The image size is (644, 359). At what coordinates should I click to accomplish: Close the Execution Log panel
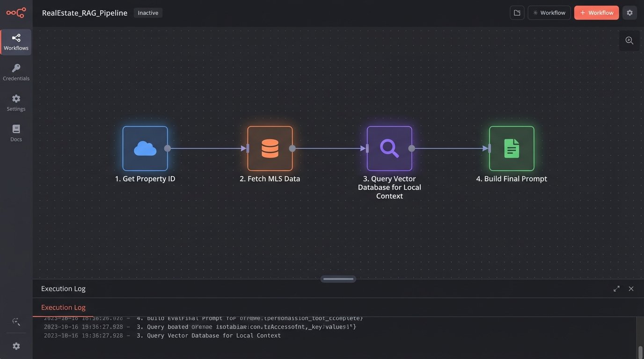631,289
